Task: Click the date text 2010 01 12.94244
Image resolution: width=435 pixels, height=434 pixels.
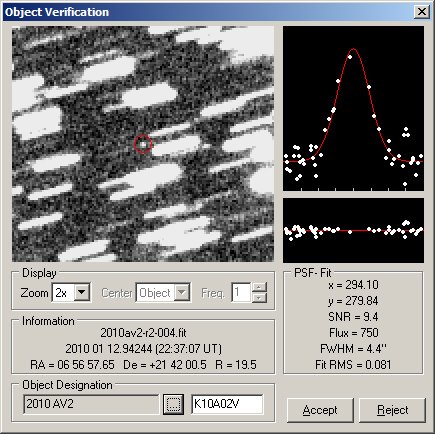Action: tap(108, 349)
